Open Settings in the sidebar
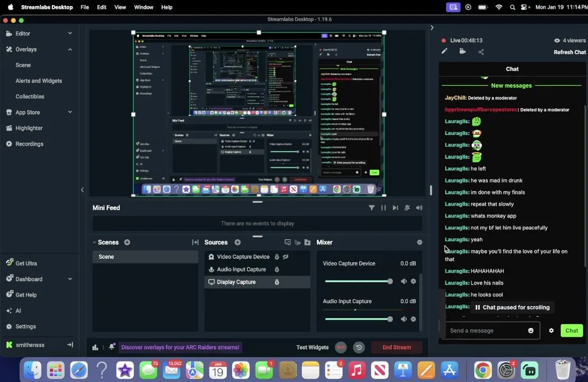 (25, 326)
